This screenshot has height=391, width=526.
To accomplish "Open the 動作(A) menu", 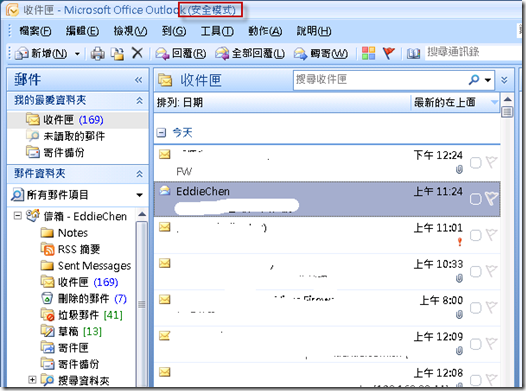I will coord(265,31).
